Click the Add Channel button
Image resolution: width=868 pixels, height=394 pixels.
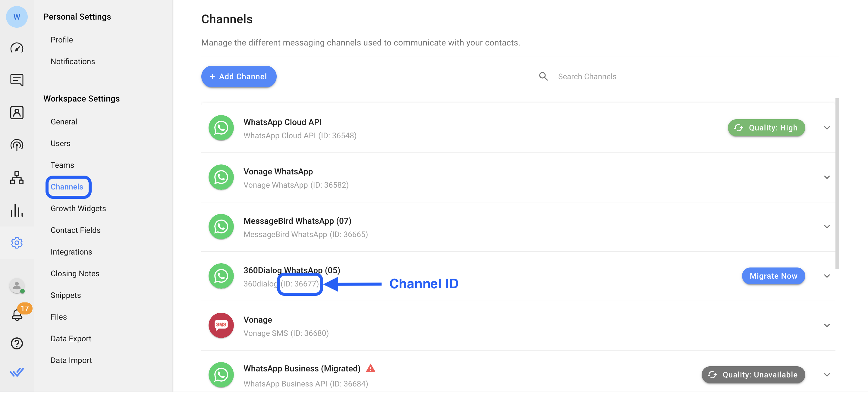[x=239, y=77]
